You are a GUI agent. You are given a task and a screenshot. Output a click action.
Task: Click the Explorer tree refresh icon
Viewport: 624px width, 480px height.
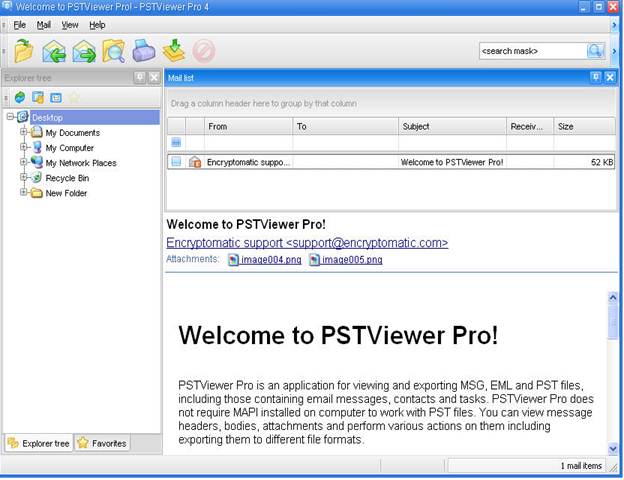pyautogui.click(x=20, y=97)
